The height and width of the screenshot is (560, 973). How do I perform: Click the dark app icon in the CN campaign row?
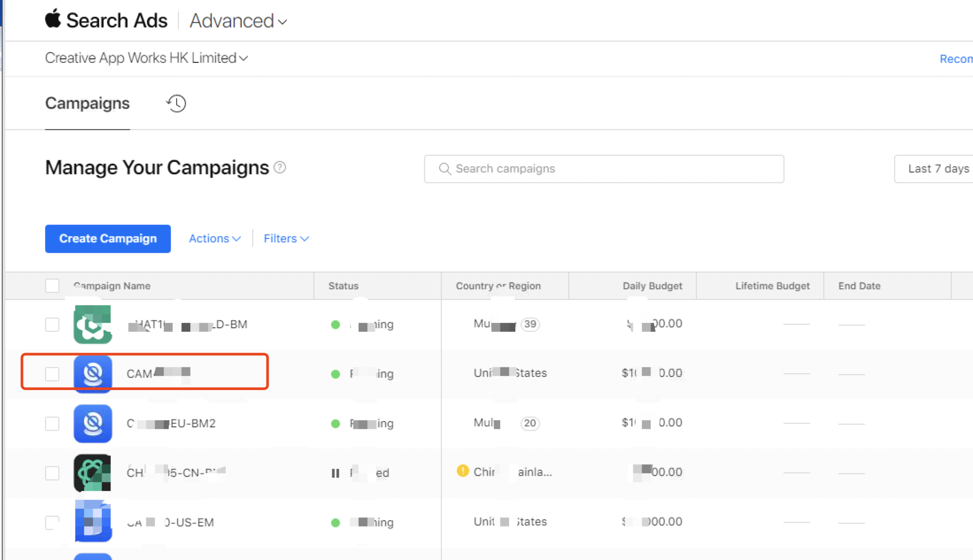click(x=93, y=473)
